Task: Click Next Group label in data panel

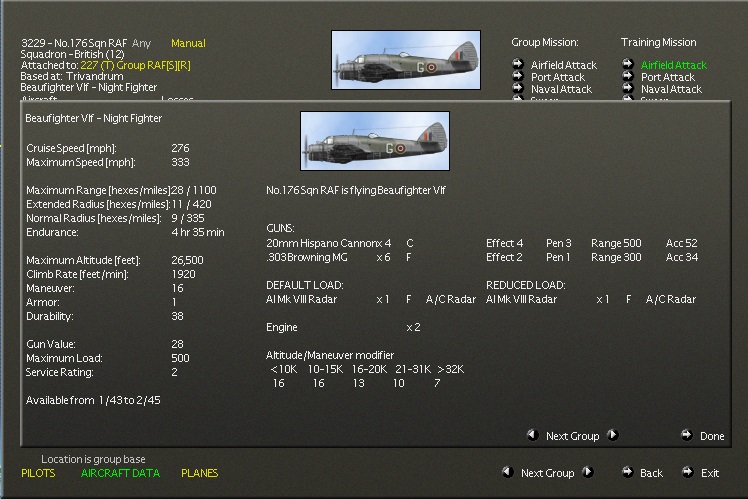Action: coord(572,436)
